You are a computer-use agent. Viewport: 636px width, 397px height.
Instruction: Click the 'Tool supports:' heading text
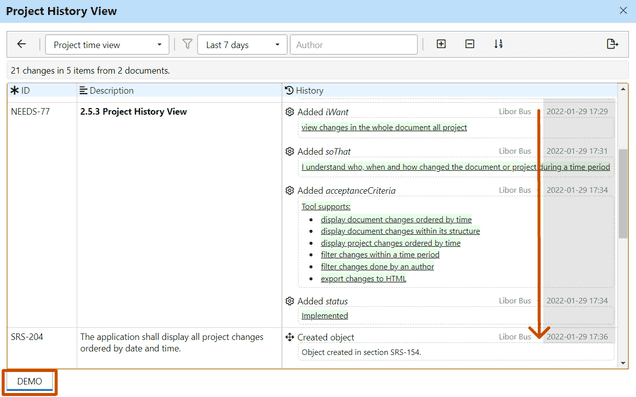coord(326,206)
